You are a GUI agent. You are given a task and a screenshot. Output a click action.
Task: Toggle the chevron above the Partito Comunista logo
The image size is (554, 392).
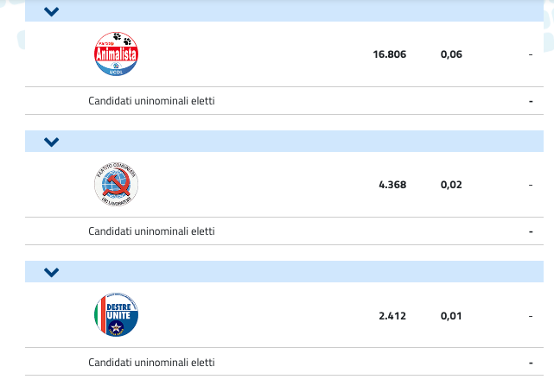click(x=51, y=142)
